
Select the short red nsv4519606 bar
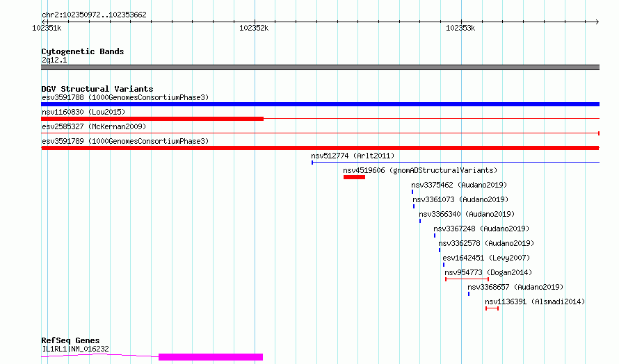click(x=355, y=177)
